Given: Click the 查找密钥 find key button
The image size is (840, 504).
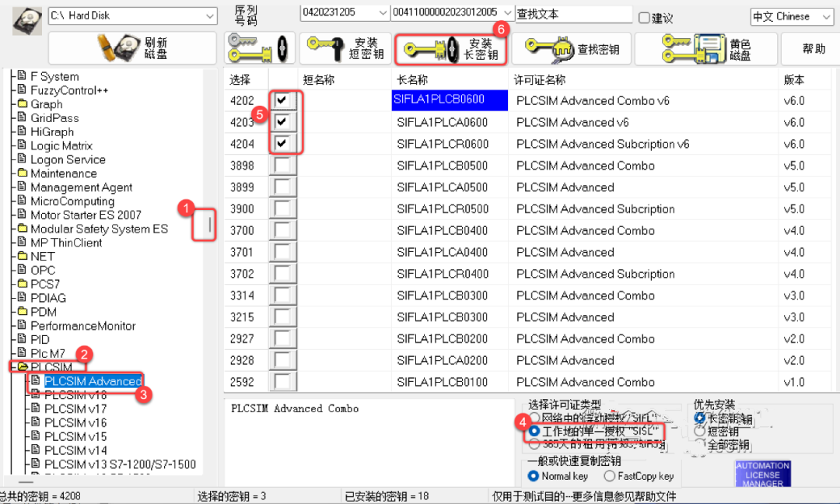Looking at the screenshot, I should coord(572,49).
